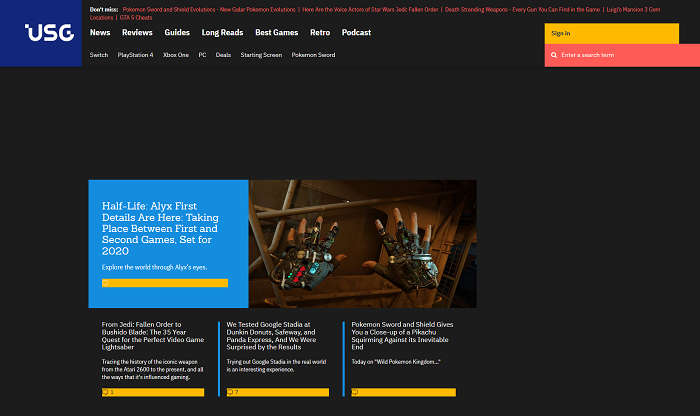Click the Half-Life: Alyx gloves image
This screenshot has width=700, height=416.
362,244
